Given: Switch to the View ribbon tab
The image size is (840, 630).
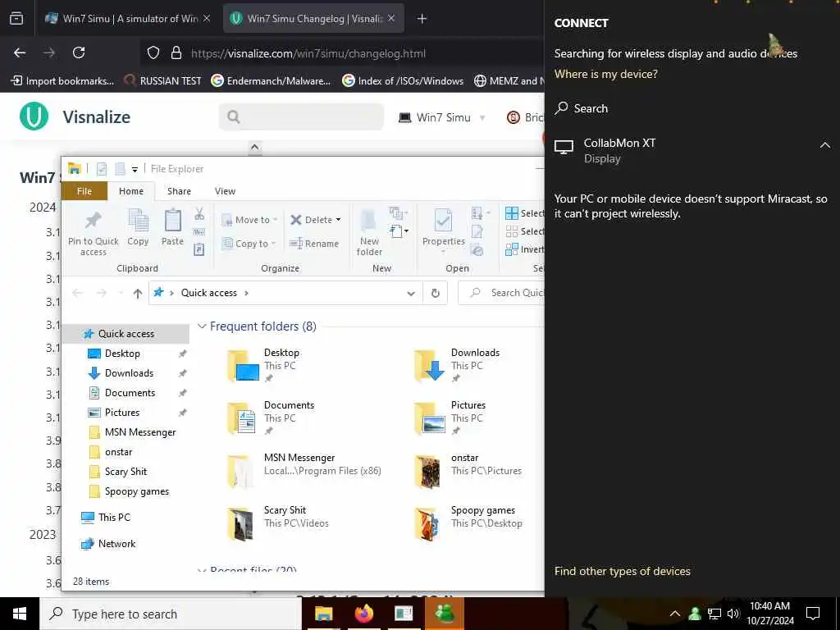Looking at the screenshot, I should 225,191.
